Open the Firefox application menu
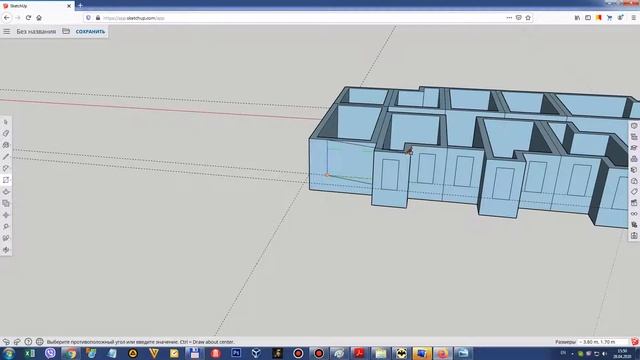Viewport: 640px width, 360px height. [633, 18]
